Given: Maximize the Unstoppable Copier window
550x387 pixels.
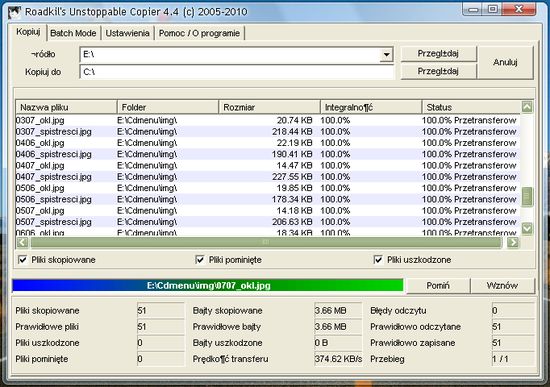Looking at the screenshot, I should pyautogui.click(x=492, y=9).
